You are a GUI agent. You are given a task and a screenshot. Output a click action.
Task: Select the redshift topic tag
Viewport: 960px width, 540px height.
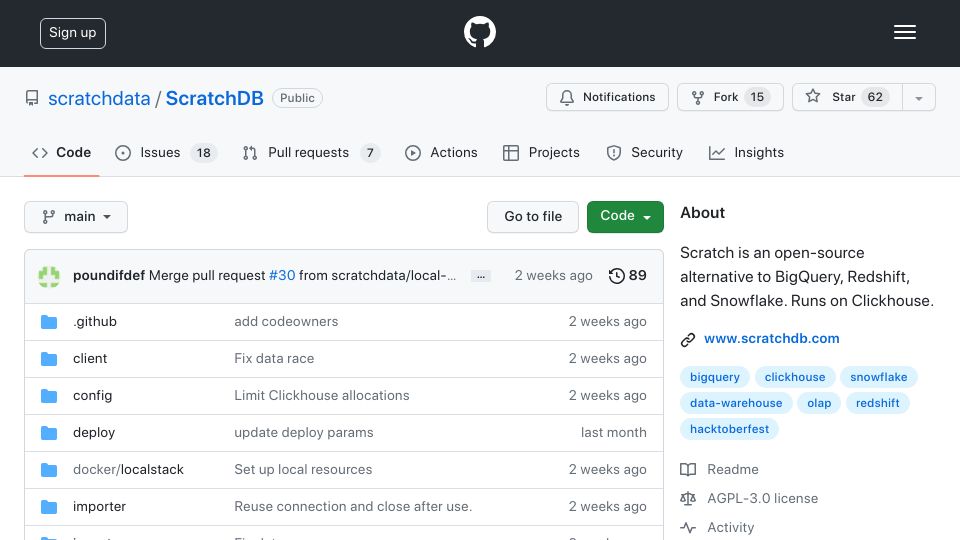click(x=877, y=403)
